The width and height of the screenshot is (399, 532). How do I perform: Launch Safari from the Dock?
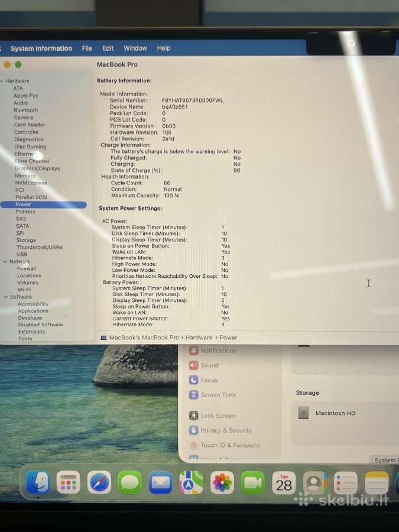coord(99,482)
